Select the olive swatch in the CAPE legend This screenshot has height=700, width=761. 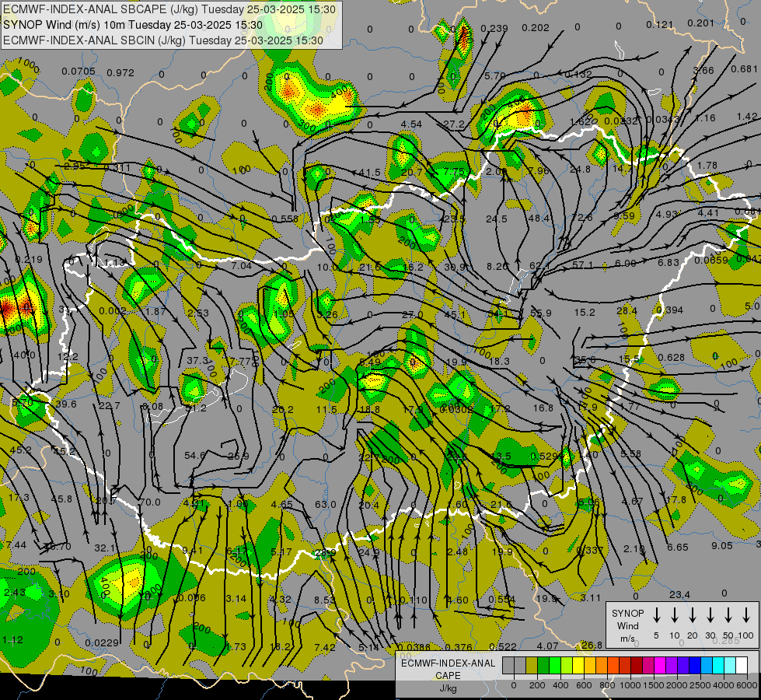(532, 665)
